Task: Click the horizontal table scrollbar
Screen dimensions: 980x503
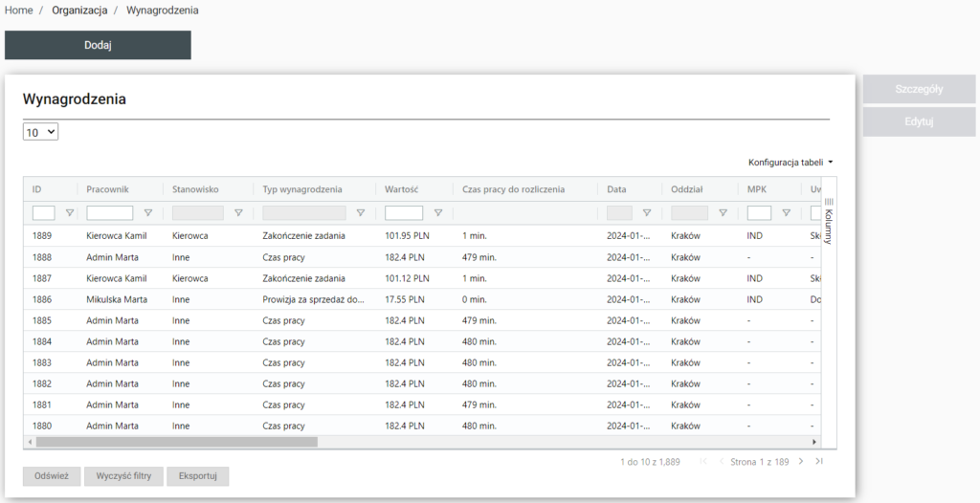Action: pos(177,442)
